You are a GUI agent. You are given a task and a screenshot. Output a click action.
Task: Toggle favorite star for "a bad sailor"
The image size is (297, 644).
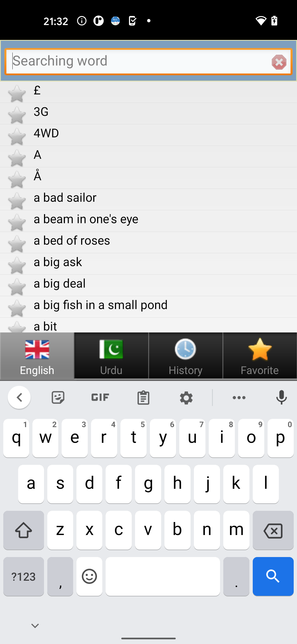coord(17,201)
